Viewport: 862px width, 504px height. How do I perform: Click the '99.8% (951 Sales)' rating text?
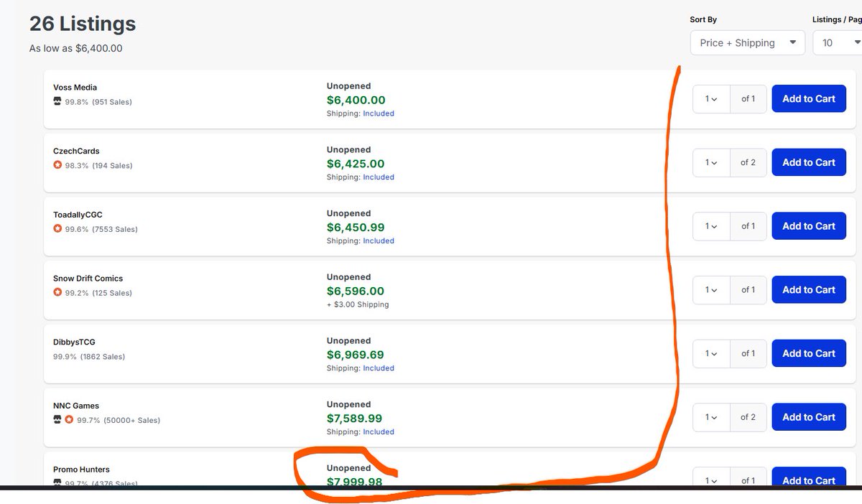pyautogui.click(x=98, y=102)
